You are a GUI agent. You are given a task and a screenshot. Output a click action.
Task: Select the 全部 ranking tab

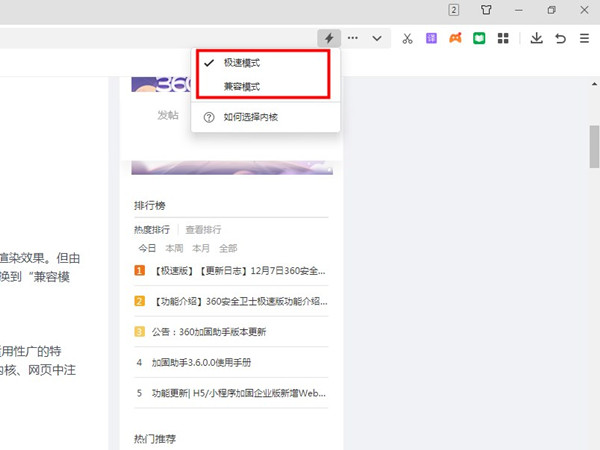(x=227, y=247)
